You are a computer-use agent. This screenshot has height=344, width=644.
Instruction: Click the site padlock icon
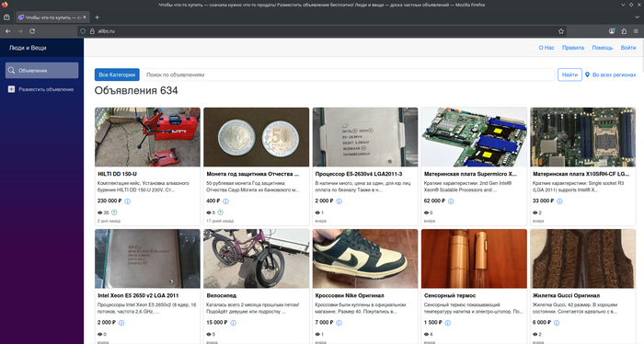[92, 31]
